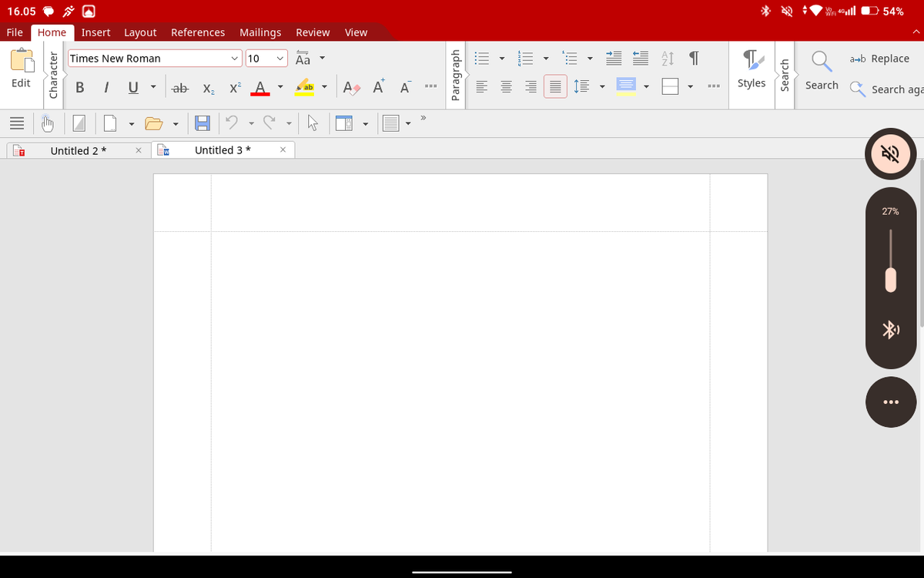Close the Untitled 3 document tab
The width and height of the screenshot is (924, 578).
[x=283, y=150]
